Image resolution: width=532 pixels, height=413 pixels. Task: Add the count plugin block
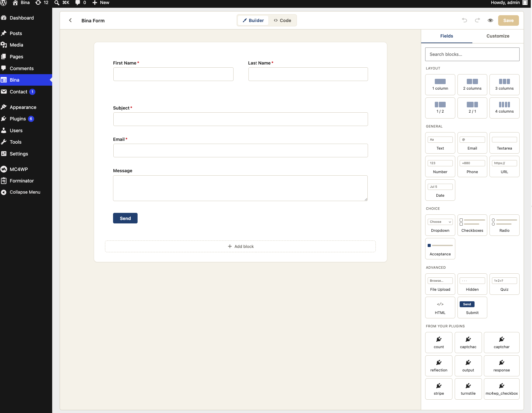pyautogui.click(x=439, y=343)
